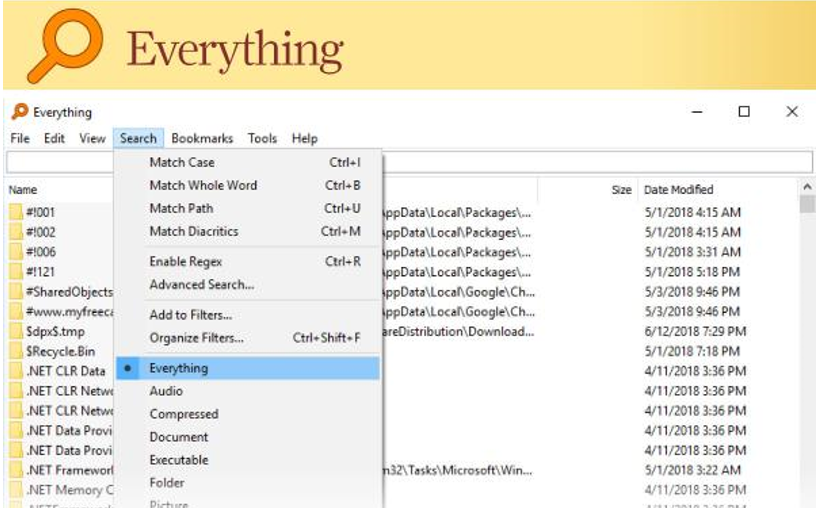Click the folder icon next to #!006

click(x=16, y=252)
